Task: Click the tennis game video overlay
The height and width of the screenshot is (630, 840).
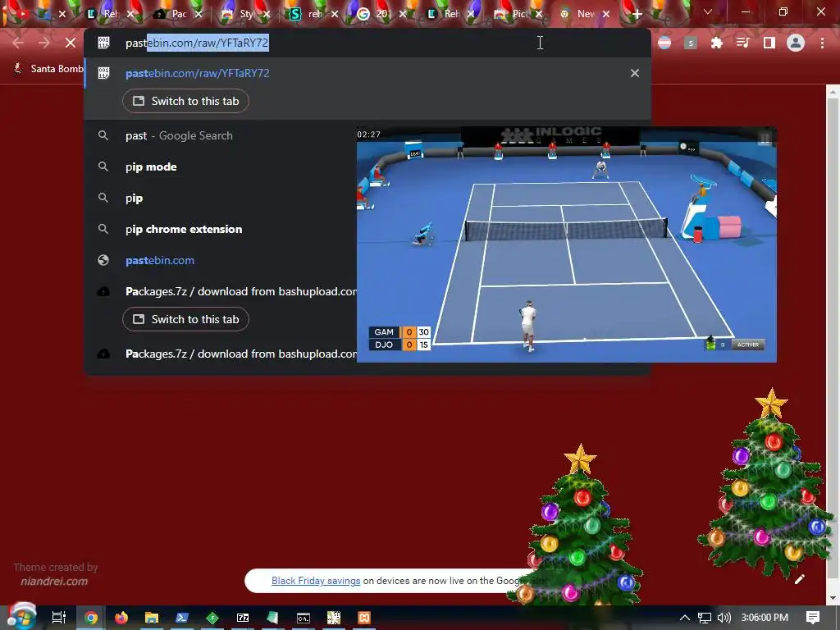Action: click(x=566, y=244)
